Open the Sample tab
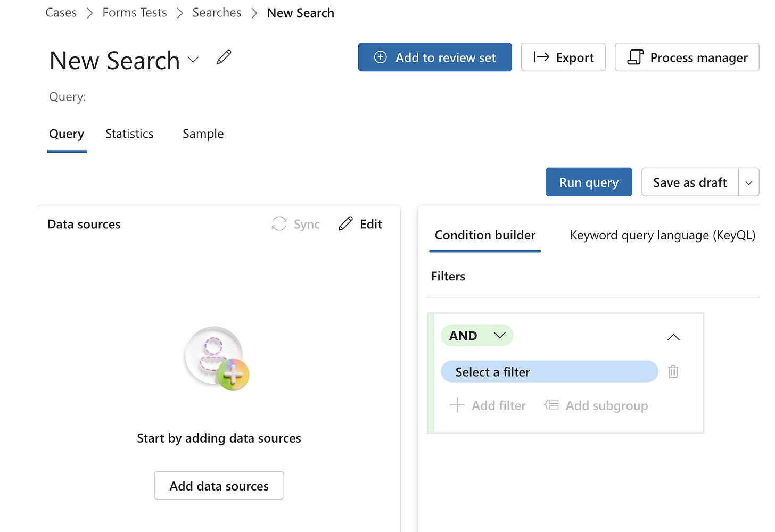775x532 pixels. pos(203,134)
